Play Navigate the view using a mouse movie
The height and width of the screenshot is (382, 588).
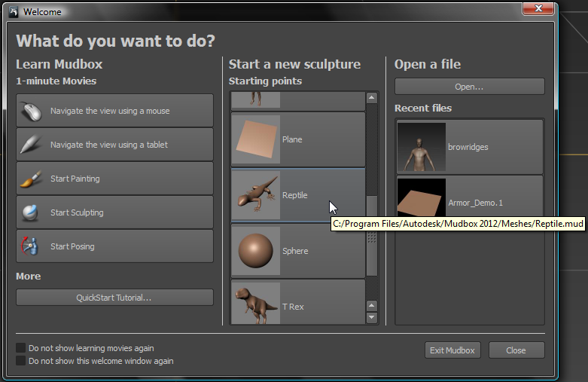[x=114, y=111]
